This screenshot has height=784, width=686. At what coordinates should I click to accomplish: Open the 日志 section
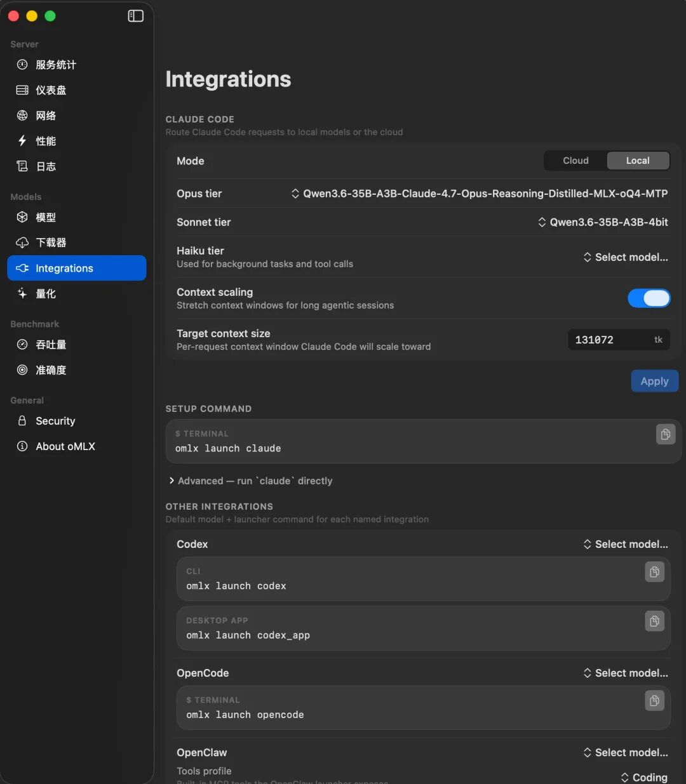point(77,166)
